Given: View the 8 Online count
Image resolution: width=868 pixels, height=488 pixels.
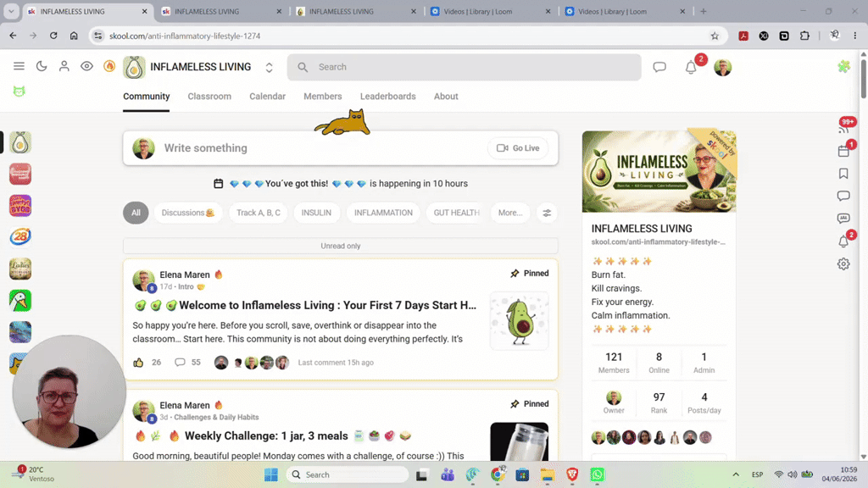Looking at the screenshot, I should (659, 363).
